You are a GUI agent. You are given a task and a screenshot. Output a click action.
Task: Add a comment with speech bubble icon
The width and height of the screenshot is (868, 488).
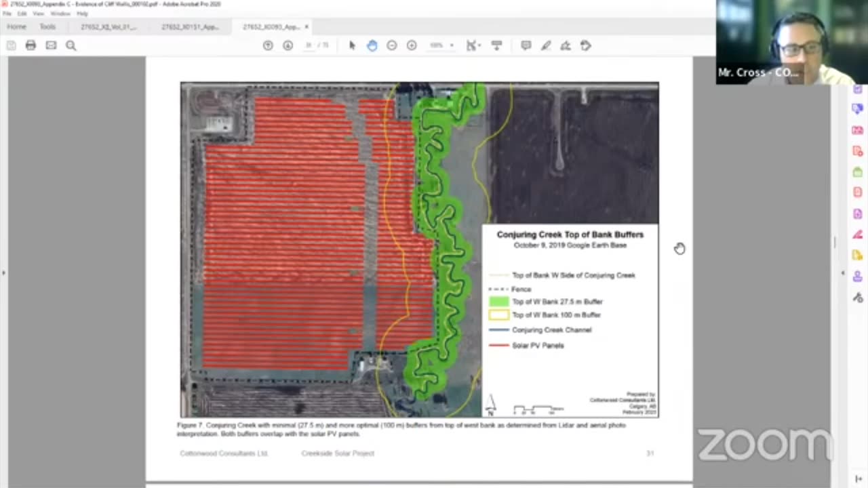pyautogui.click(x=526, y=45)
